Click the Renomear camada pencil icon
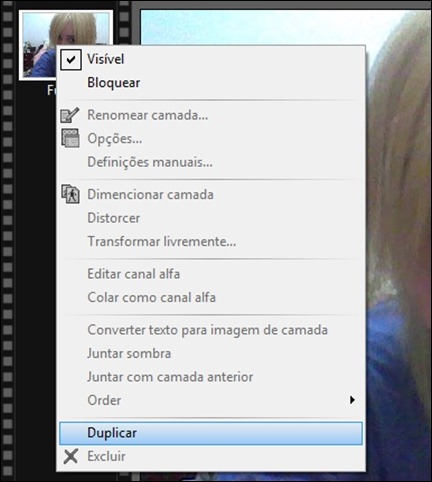The image size is (432, 482). tap(70, 115)
